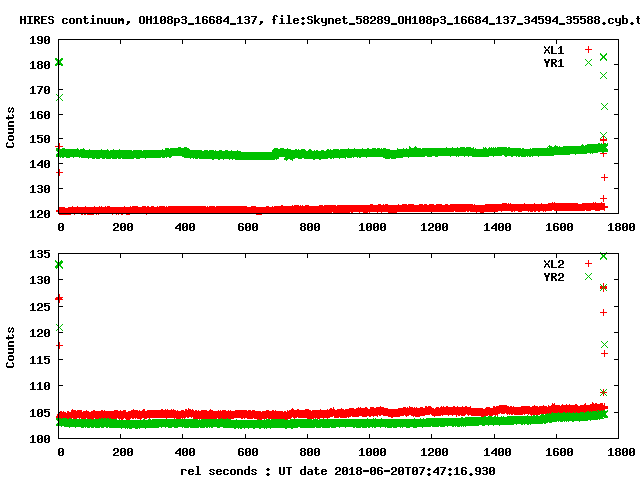The width and height of the screenshot is (640, 480).
Task: Click the Counts axis label of the top plot
Action: coord(10,127)
